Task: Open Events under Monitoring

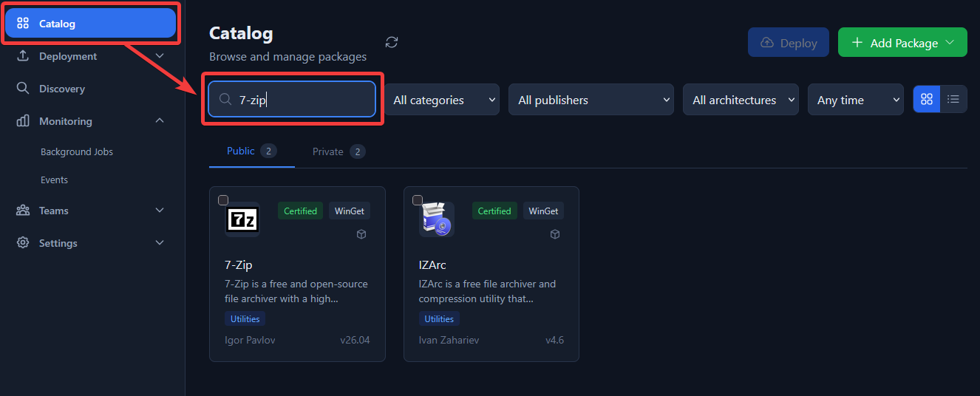Action: [54, 180]
